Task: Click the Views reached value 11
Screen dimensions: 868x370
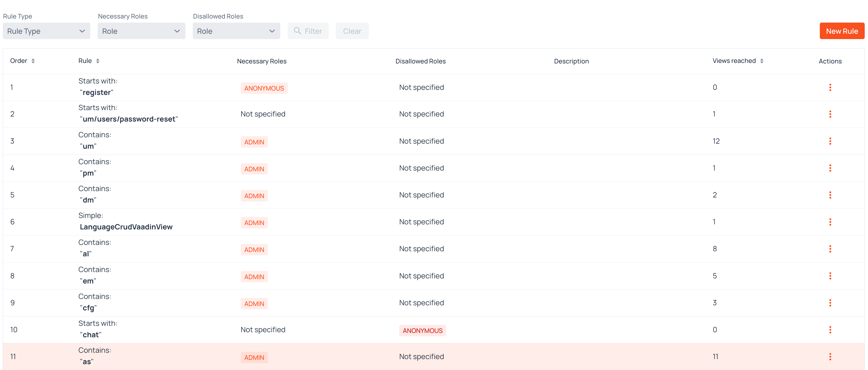Action: point(715,357)
